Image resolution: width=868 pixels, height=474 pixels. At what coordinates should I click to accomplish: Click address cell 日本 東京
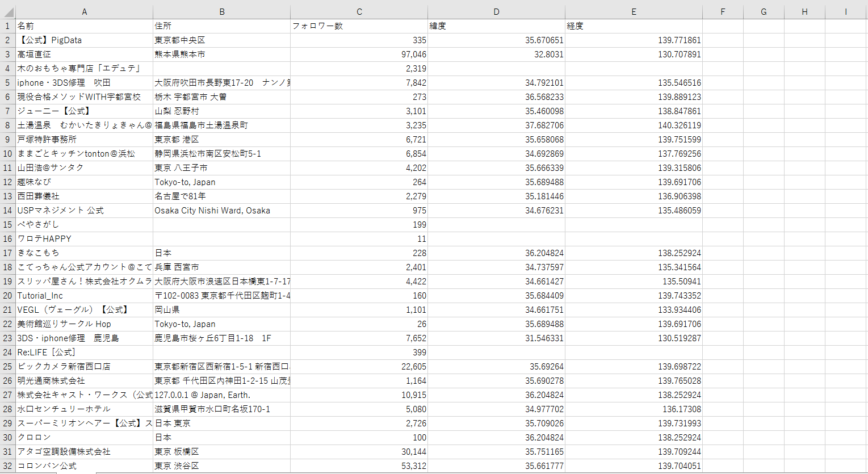(x=222, y=423)
